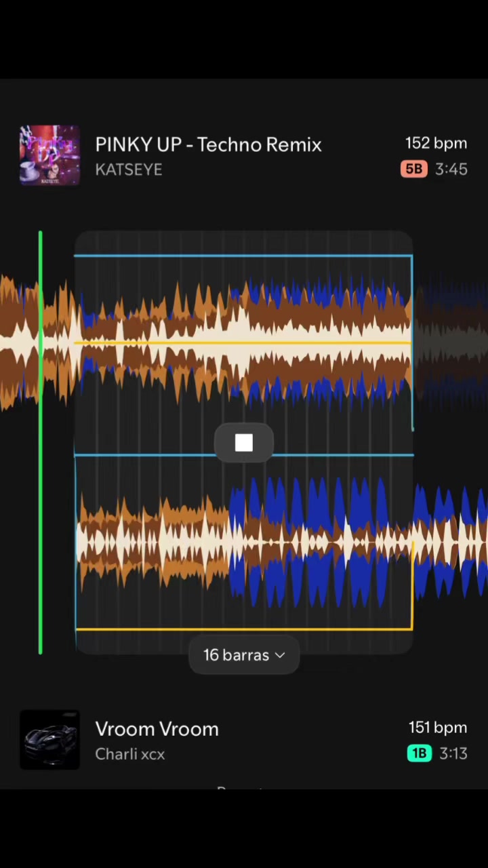This screenshot has height=868, width=488.
Task: Tap the 1B key badge
Action: point(419,753)
